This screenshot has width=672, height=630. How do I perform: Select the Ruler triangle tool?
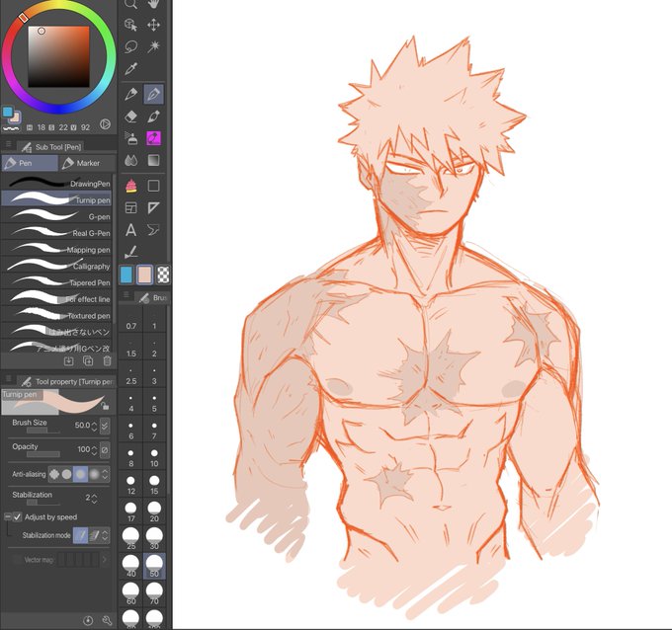[x=153, y=208]
